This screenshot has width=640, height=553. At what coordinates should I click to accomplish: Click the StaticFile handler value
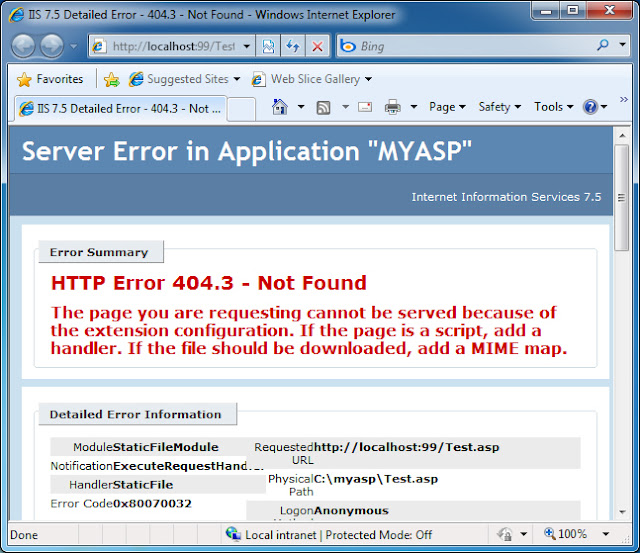pos(143,484)
